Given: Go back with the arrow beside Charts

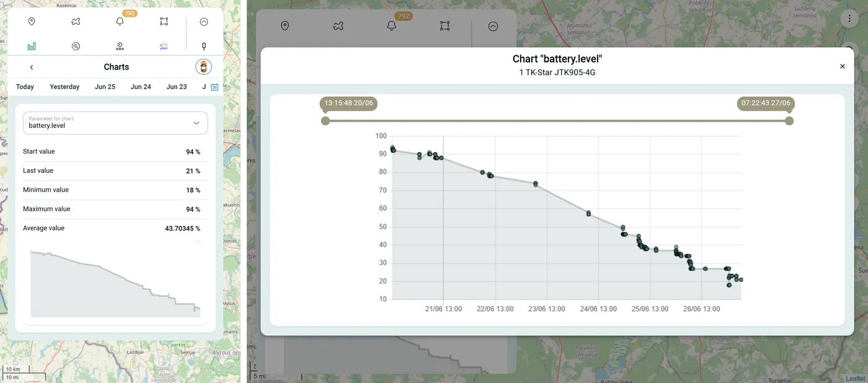Looking at the screenshot, I should click(32, 67).
